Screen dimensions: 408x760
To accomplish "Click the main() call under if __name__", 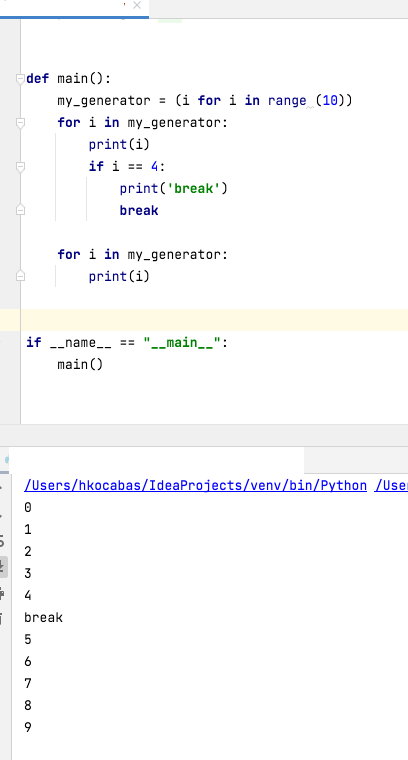I will click(x=80, y=364).
